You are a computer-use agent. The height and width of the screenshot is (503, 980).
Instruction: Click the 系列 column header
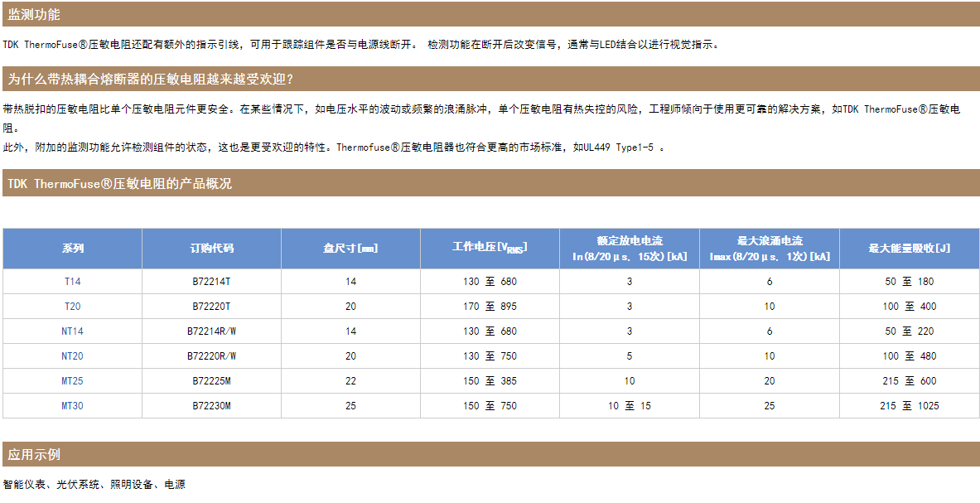73,249
